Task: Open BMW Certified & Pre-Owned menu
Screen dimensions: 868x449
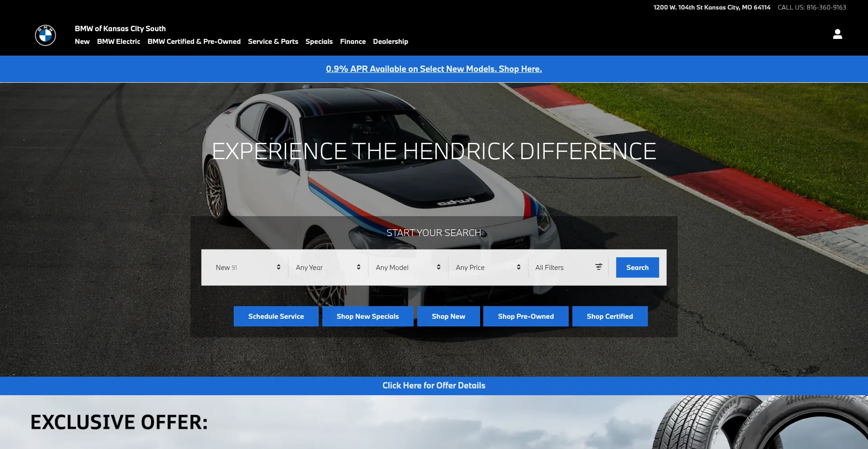Action: click(194, 42)
